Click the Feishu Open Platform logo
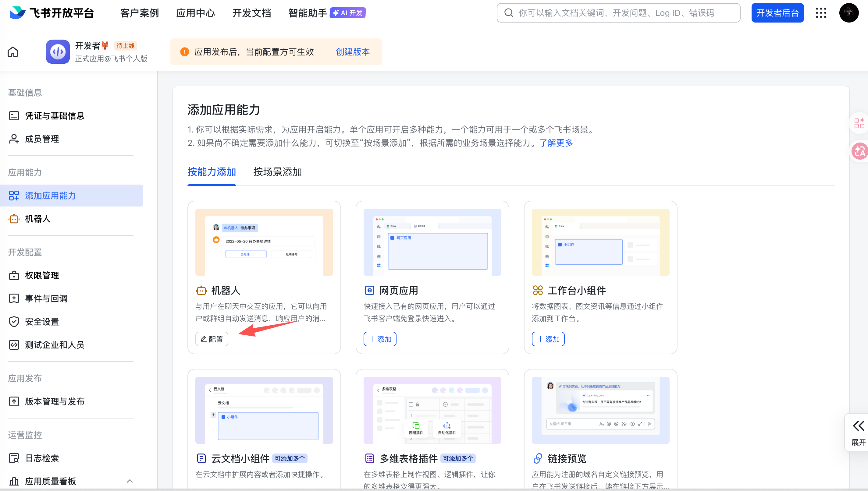This screenshot has width=868, height=491. click(52, 13)
